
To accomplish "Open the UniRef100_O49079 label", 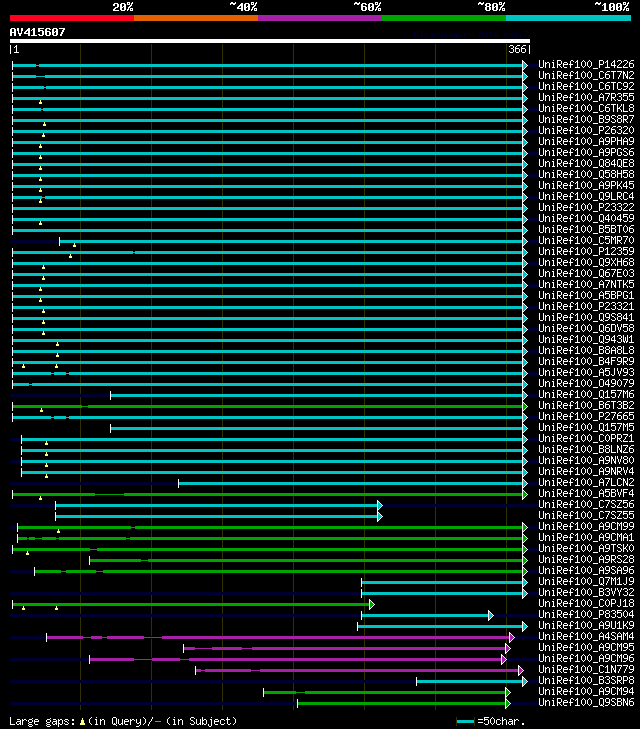I will [586, 384].
